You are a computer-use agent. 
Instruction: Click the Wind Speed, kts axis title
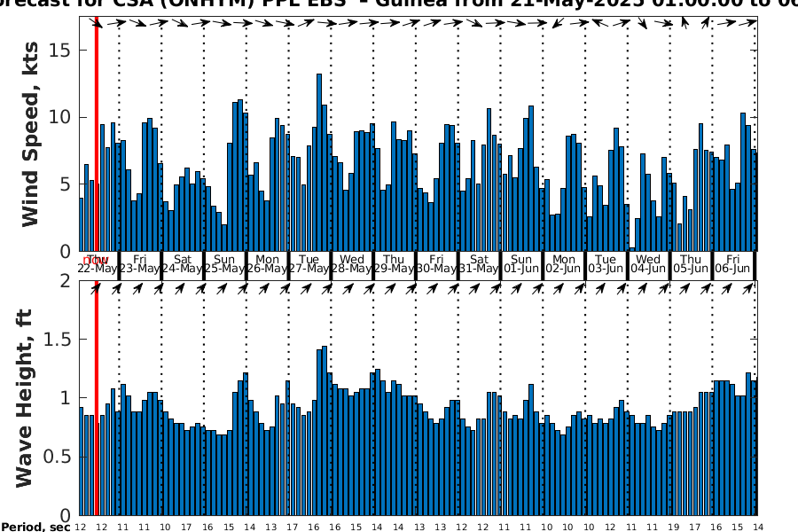pyautogui.click(x=30, y=134)
